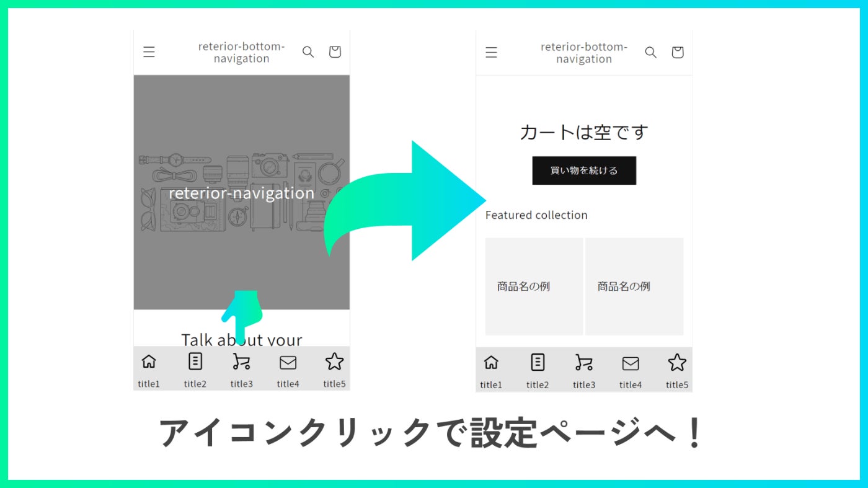868x488 pixels.
Task: Open cart bag icon in left phone header
Action: pyautogui.click(x=335, y=52)
